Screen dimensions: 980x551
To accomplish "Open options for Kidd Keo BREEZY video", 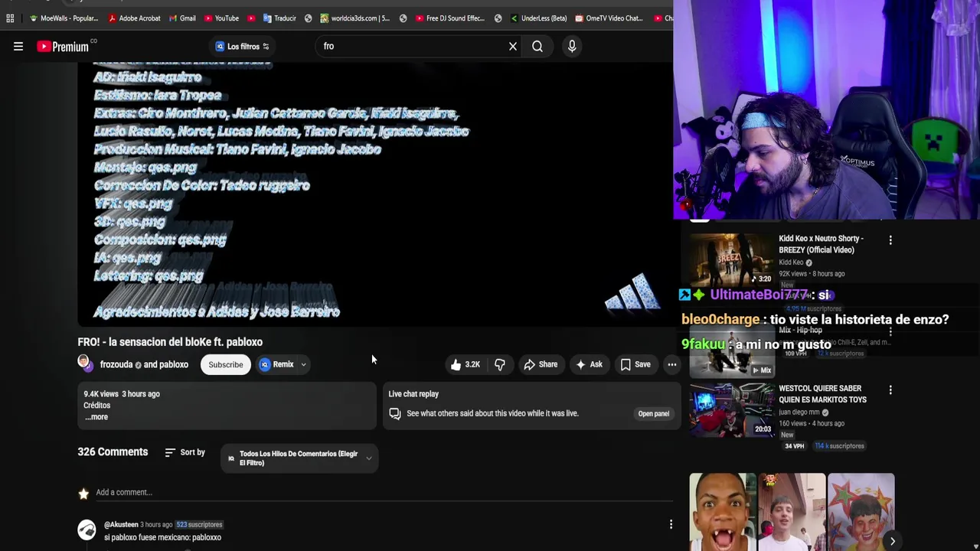I will tap(890, 240).
